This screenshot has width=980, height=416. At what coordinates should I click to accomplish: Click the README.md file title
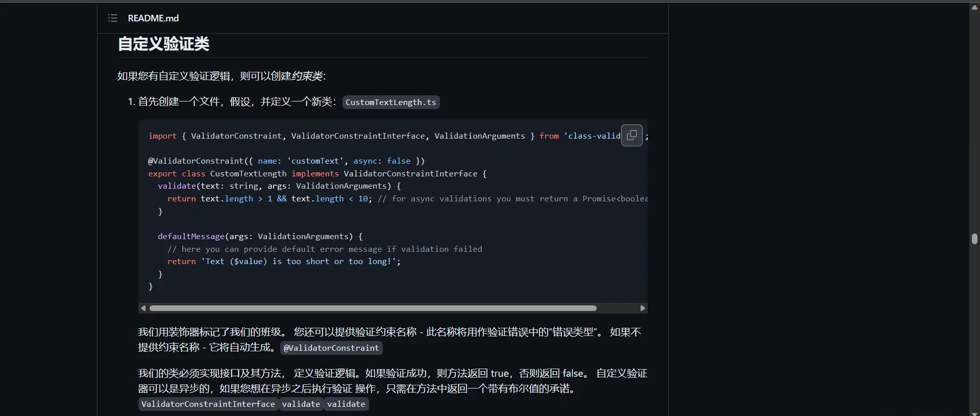(153, 18)
